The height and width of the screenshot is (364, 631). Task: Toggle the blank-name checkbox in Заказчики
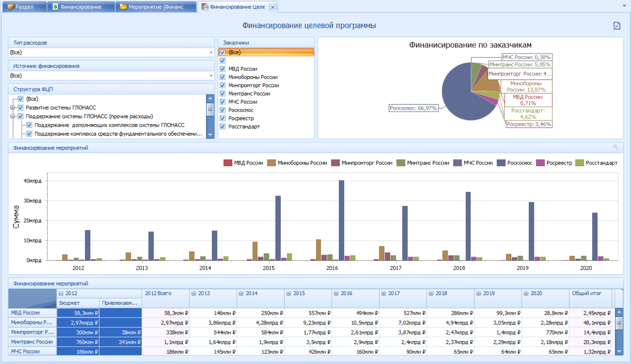[222, 60]
